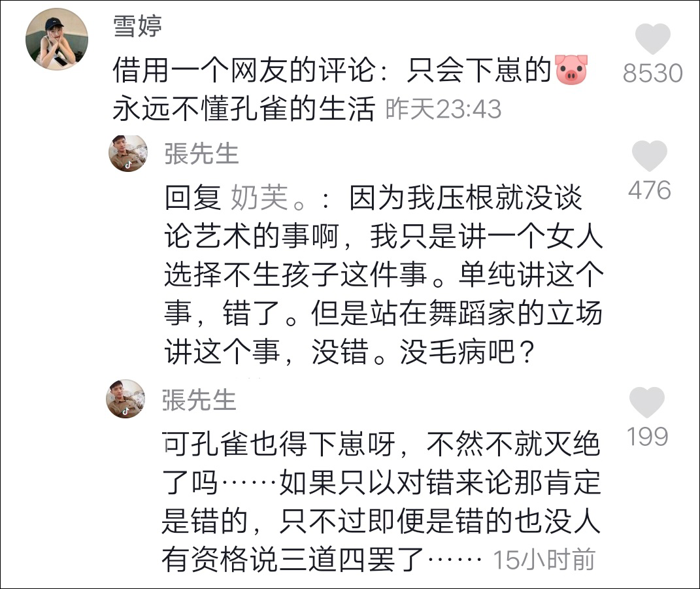
Task: Click the 昨天23:43 timestamp
Action: [443, 109]
